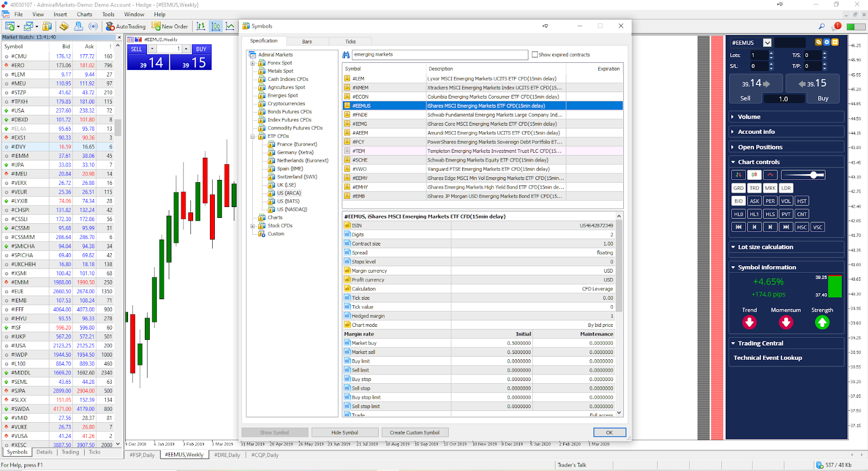Screen dimensions: 868x471
Task: Switch chart to candlesticks icon
Action: [x=216, y=26]
